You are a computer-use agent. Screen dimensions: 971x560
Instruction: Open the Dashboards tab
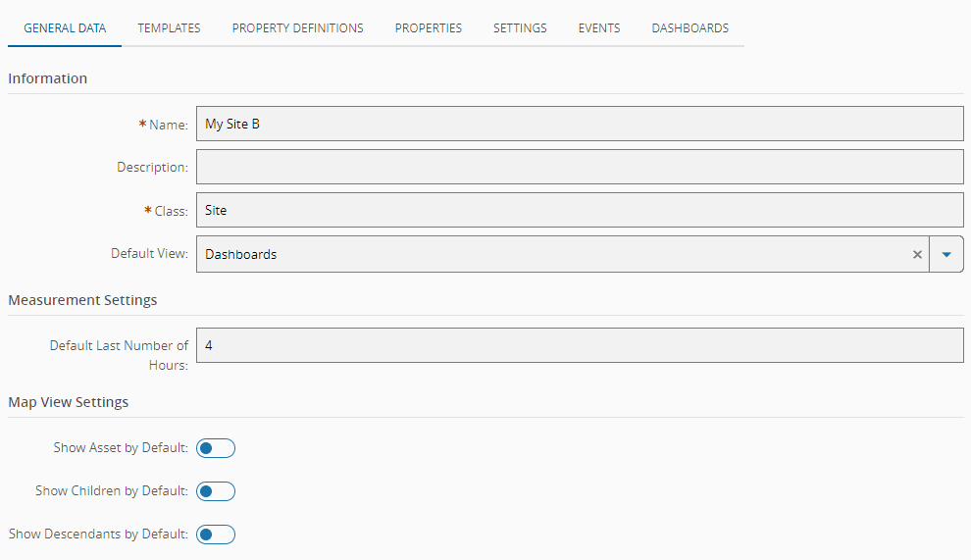pos(690,28)
